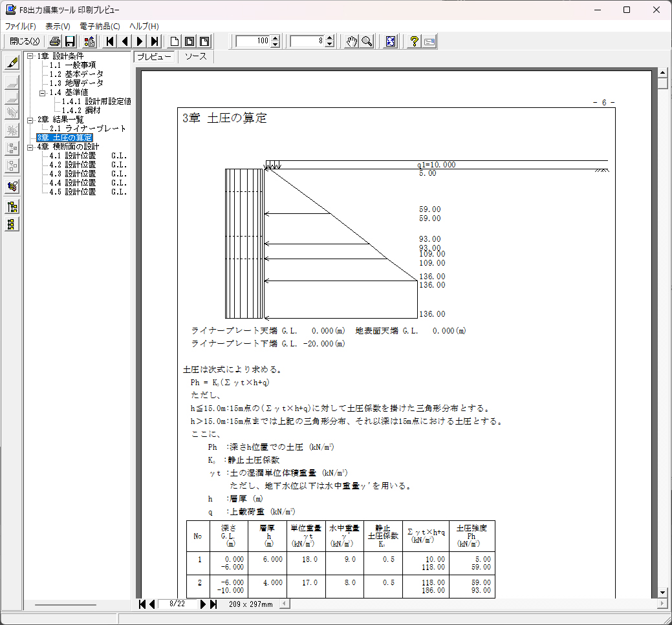Image resolution: width=672 pixels, height=625 pixels.
Task: Go to next page in top toolbar
Action: point(140,41)
